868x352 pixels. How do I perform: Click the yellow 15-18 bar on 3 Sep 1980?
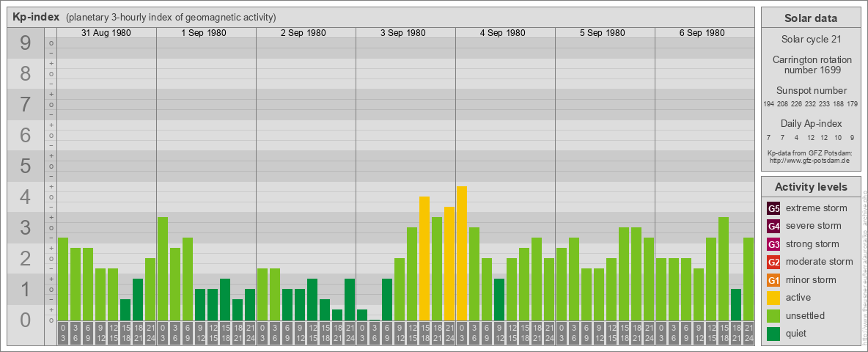(424, 258)
